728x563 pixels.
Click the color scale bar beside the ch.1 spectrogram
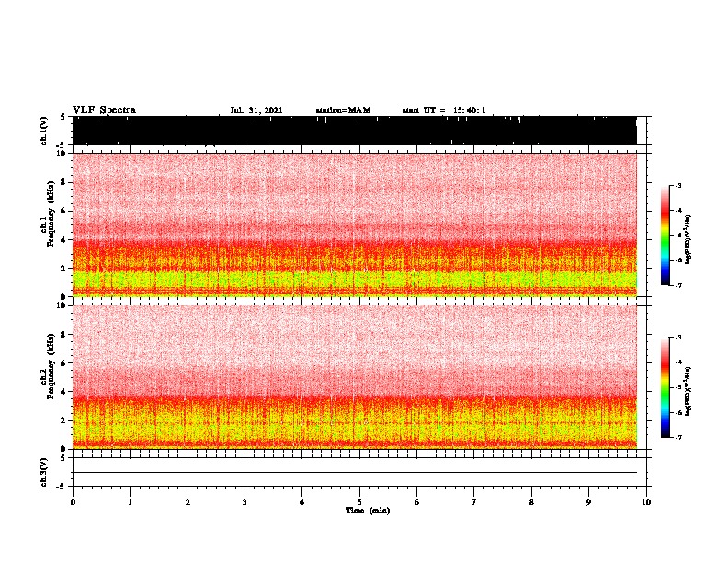click(x=665, y=236)
